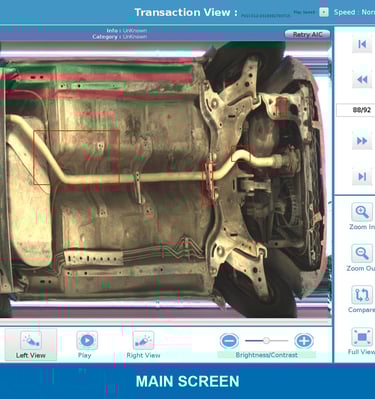Image resolution: width=375 pixels, height=399 pixels.
Task: Start playback with Play icon
Action: pyautogui.click(x=87, y=340)
